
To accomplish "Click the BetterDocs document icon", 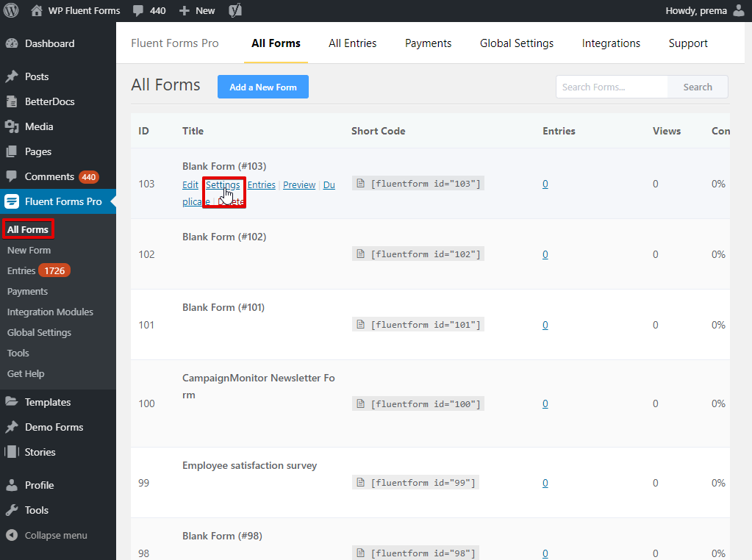I will point(12,101).
